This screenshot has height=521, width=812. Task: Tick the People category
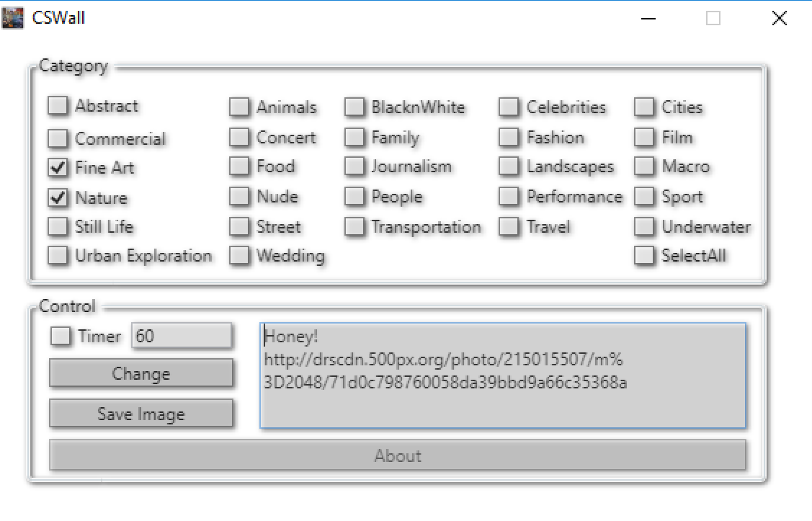click(x=354, y=196)
